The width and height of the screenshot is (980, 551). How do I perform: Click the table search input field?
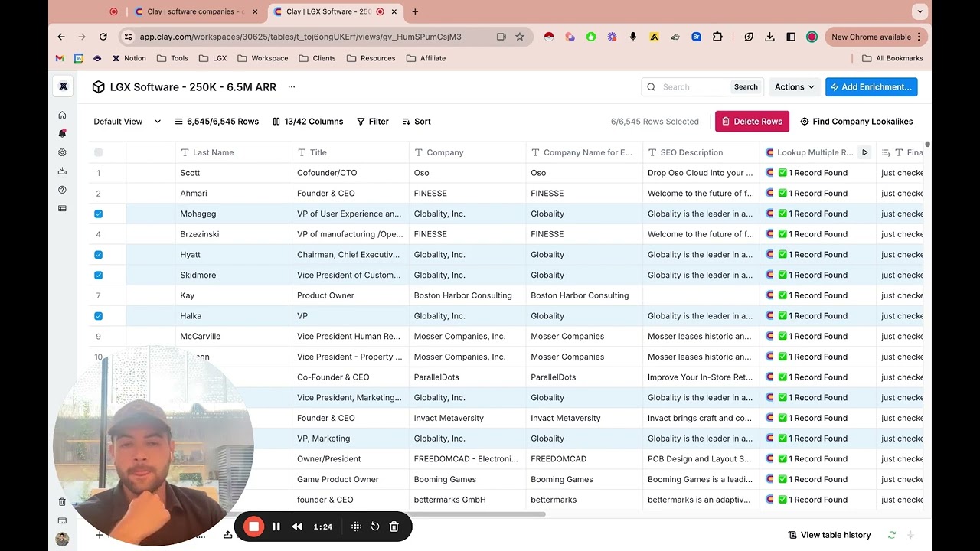point(693,87)
